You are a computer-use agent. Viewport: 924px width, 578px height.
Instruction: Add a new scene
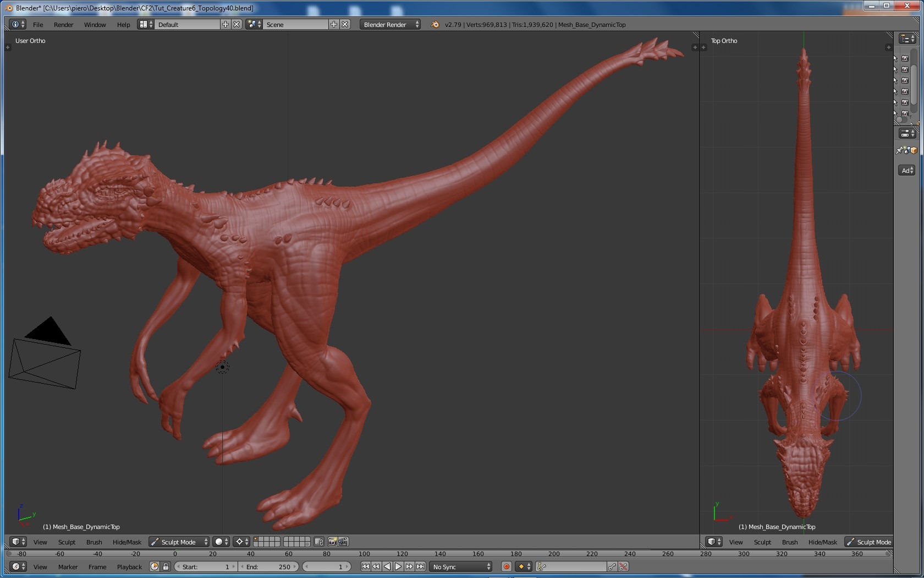(334, 24)
